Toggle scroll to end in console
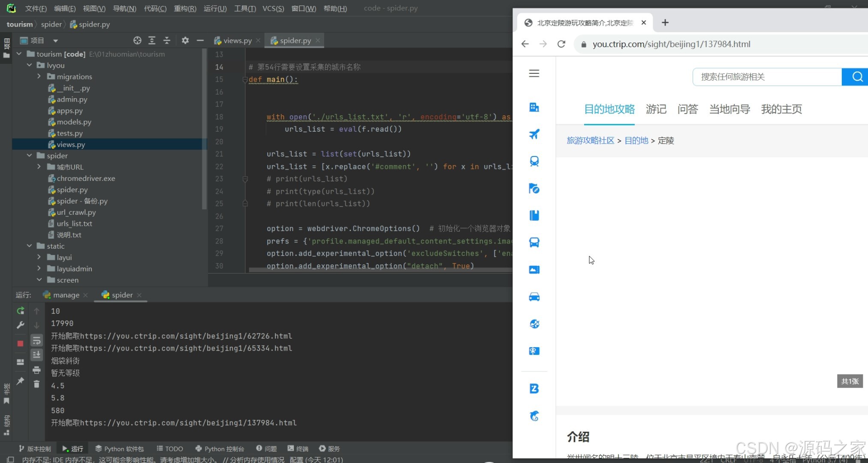This screenshot has width=868, height=463. (x=36, y=355)
